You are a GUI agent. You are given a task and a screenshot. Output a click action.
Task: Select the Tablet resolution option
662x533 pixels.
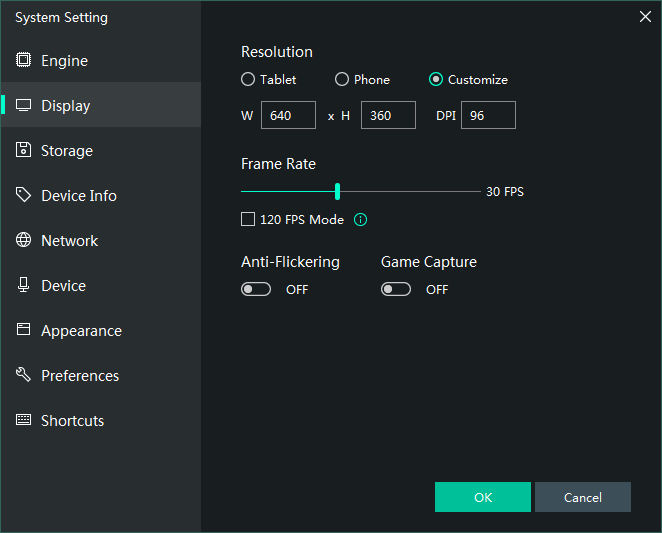248,80
